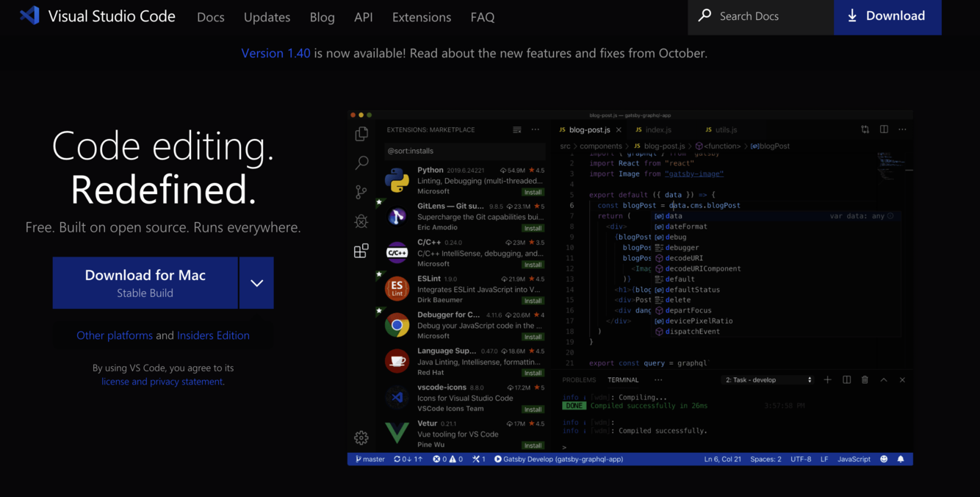Click the kill terminal trash icon

(x=865, y=380)
